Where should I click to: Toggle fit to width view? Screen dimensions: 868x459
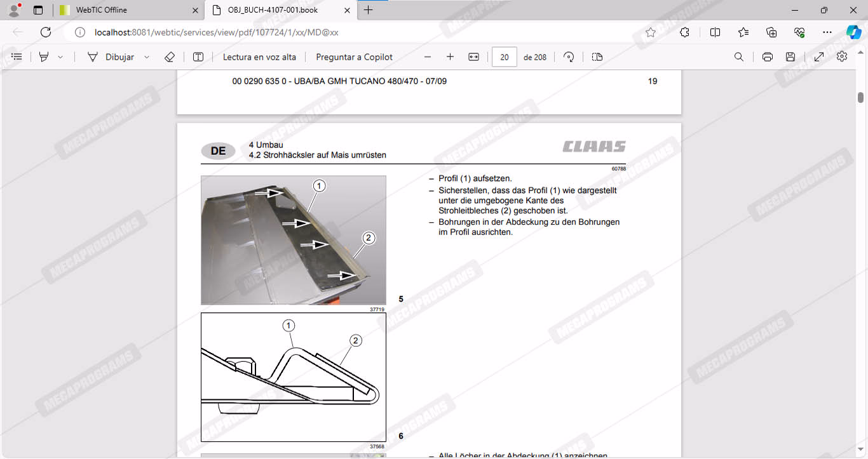[x=473, y=57]
